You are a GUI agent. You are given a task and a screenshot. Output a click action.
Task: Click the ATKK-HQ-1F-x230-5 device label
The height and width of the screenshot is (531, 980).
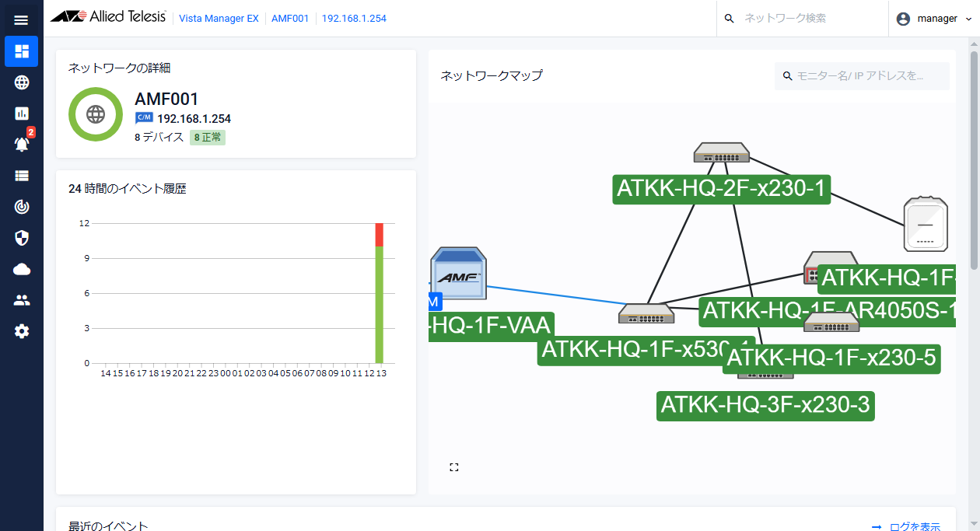[x=831, y=358]
